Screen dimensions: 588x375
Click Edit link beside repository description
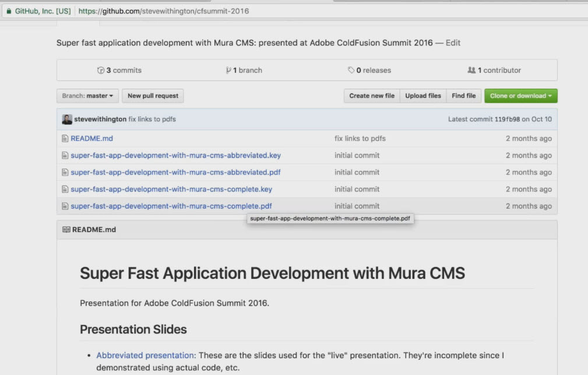[453, 43]
